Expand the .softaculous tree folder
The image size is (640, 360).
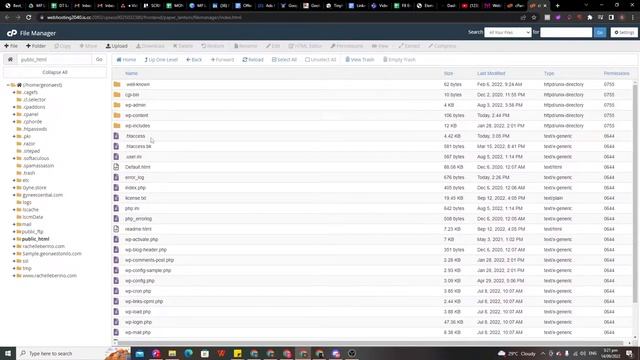pyautogui.click(x=14, y=158)
